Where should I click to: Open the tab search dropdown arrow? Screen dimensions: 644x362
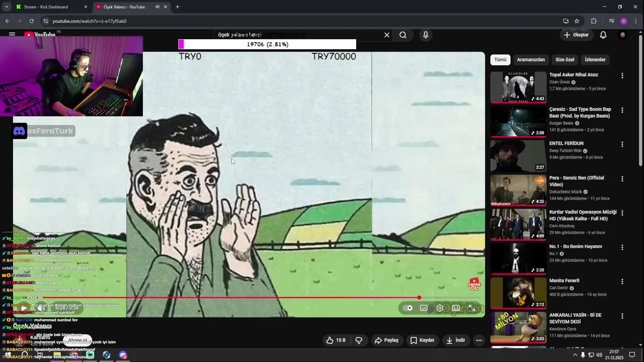7,7
